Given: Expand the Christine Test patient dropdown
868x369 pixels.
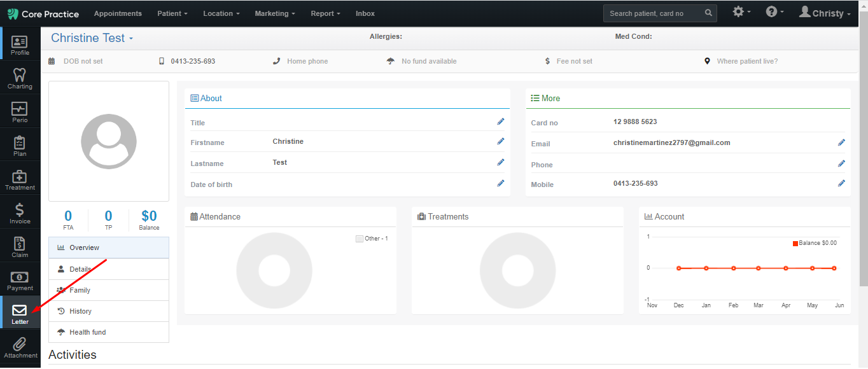Looking at the screenshot, I should coord(92,38).
